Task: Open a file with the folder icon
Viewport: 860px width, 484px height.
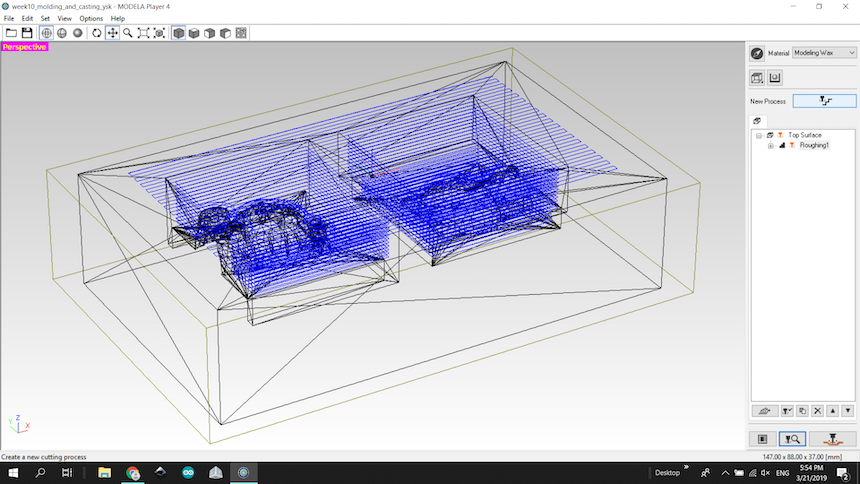Action: pos(11,33)
